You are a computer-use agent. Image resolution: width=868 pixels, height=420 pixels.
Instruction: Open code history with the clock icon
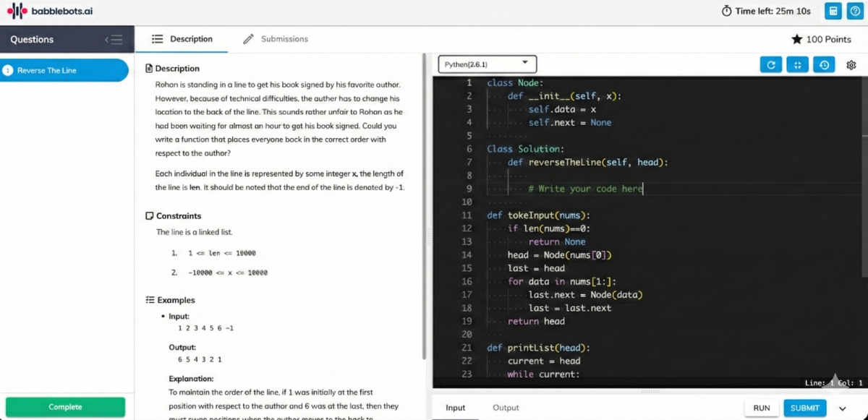(x=824, y=65)
